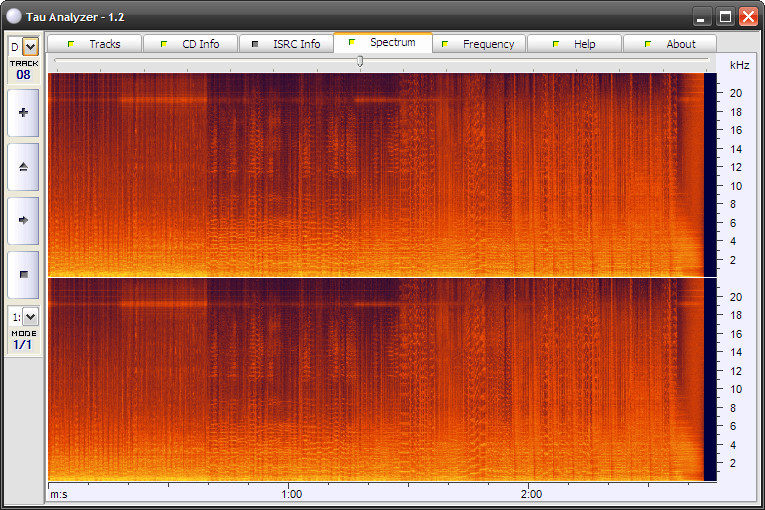
Task: Click the upper channel spectrogram
Action: (x=375, y=174)
